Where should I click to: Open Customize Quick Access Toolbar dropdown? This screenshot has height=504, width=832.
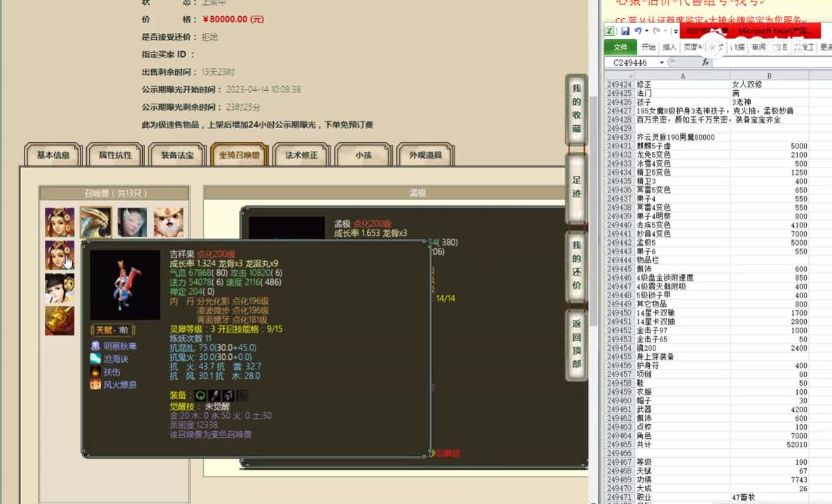[675, 31]
